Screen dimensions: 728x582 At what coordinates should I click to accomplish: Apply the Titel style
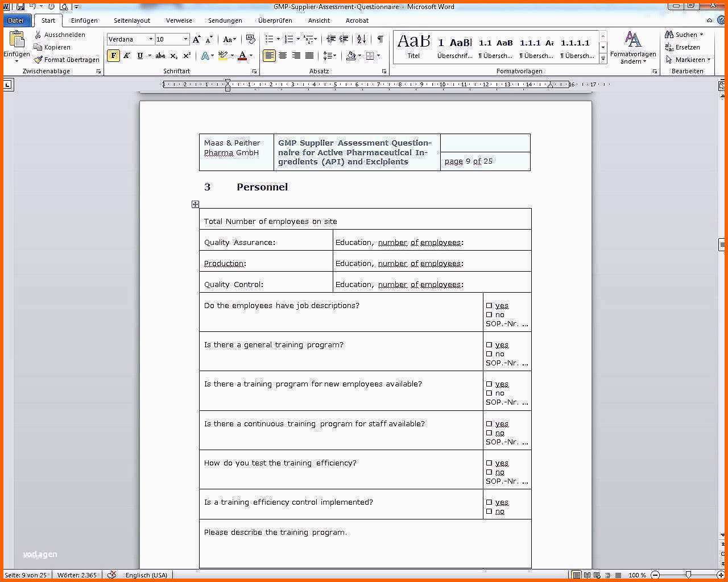[x=413, y=46]
